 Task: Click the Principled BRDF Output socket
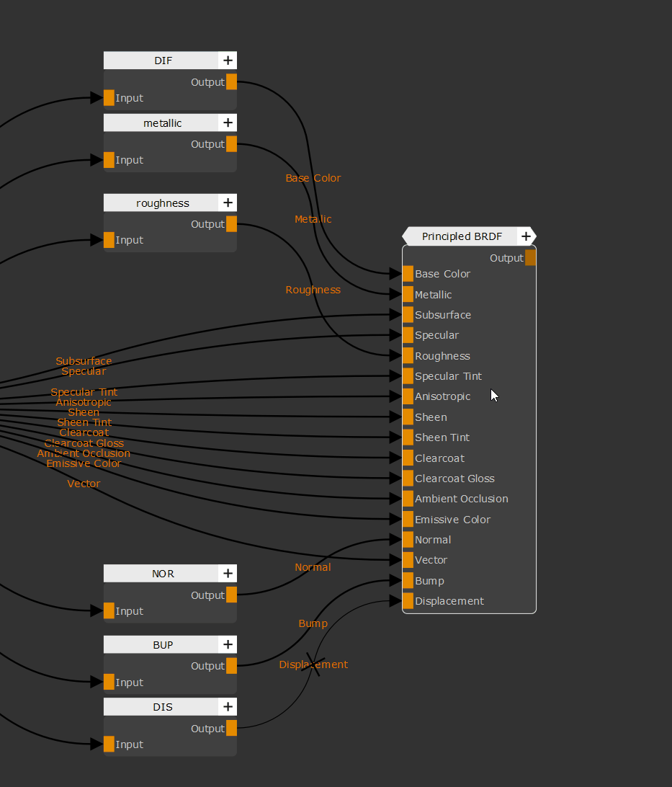click(x=530, y=258)
